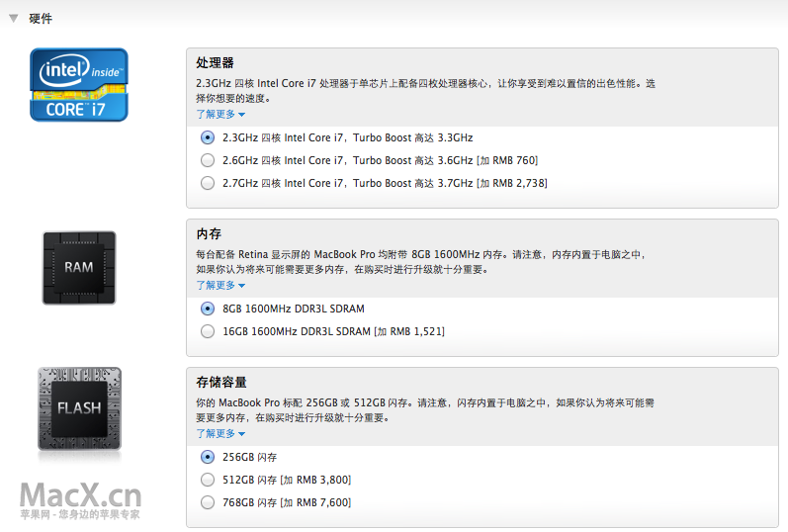Click the 硬件 header label
This screenshot has height=532, width=788.
[x=41, y=19]
